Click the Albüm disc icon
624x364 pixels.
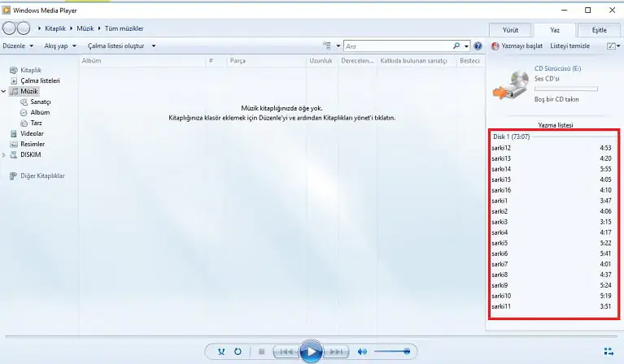[x=24, y=112]
